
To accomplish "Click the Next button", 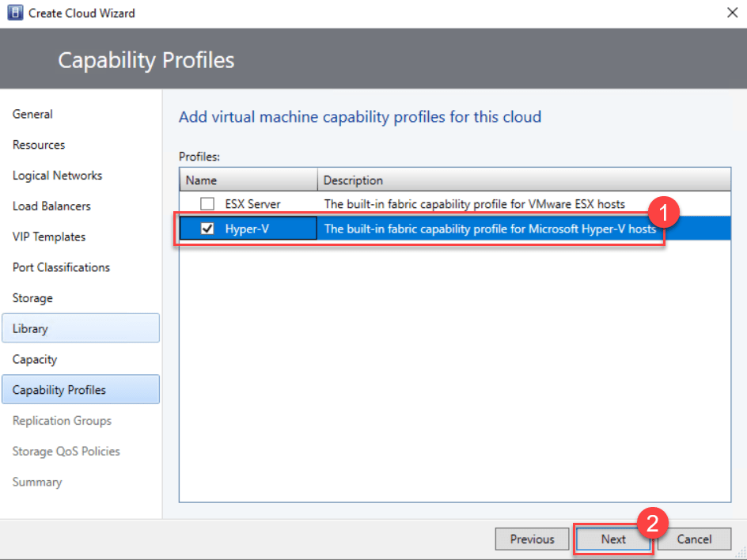I will (x=612, y=539).
